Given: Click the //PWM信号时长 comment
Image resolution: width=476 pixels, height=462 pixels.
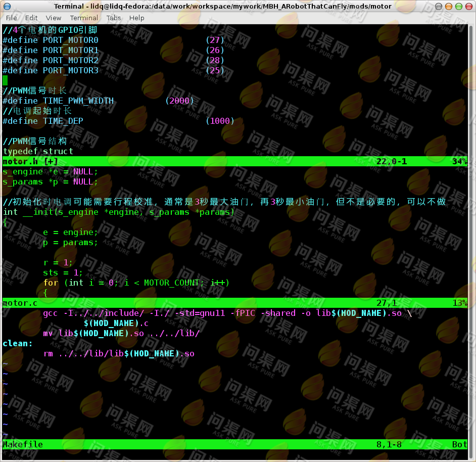Looking at the screenshot, I should [x=34, y=90].
